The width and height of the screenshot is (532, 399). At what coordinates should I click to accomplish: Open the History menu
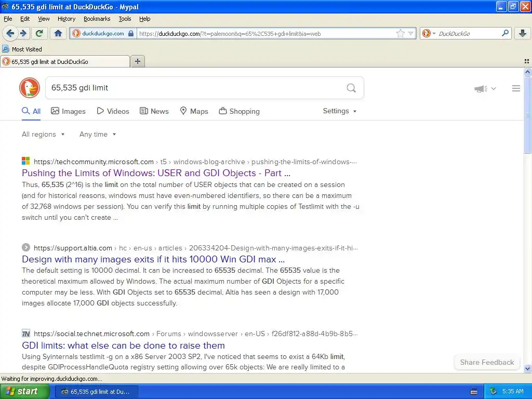(x=66, y=19)
